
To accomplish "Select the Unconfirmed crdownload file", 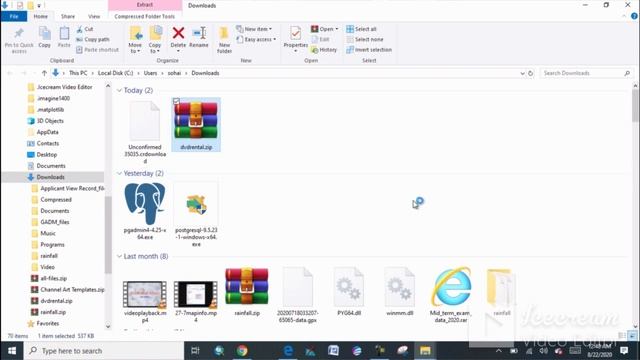I will click(x=145, y=131).
